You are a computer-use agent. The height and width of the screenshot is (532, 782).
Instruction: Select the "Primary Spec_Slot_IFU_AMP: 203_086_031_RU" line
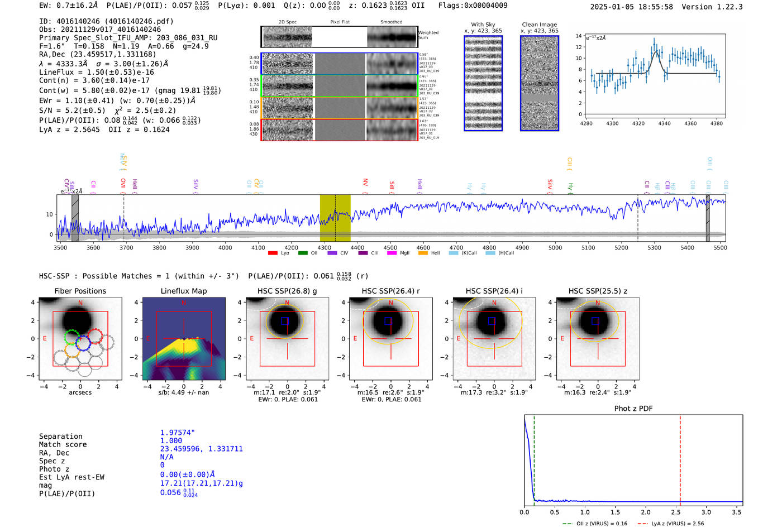pos(128,38)
